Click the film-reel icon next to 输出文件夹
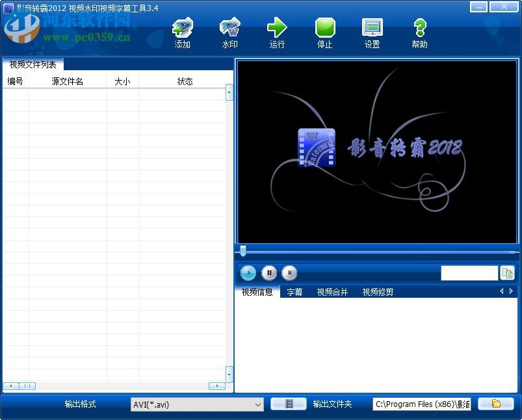 [x=289, y=404]
